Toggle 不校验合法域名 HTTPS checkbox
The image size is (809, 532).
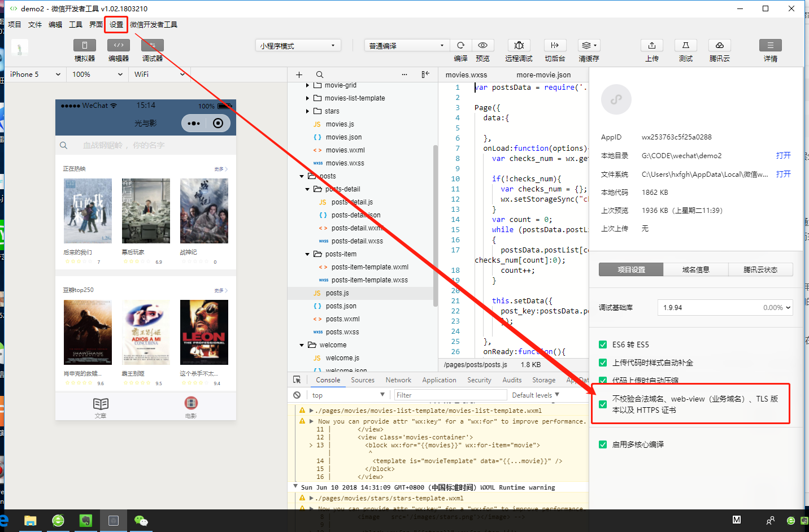pyautogui.click(x=603, y=404)
